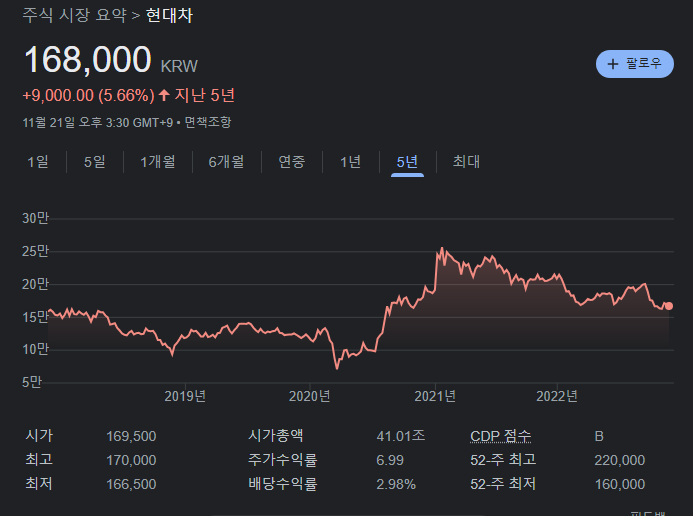
Task: Click the CDP 점수 label
Action: (x=501, y=436)
